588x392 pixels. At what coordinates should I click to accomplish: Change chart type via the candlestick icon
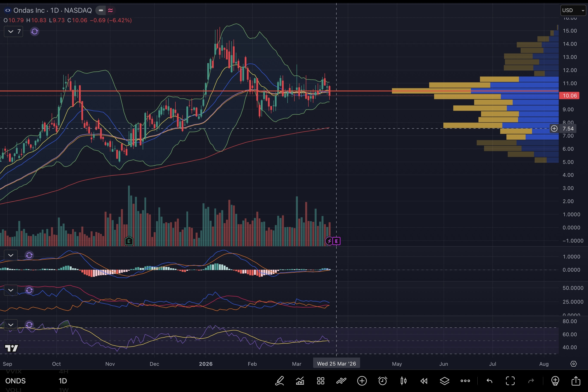point(403,381)
